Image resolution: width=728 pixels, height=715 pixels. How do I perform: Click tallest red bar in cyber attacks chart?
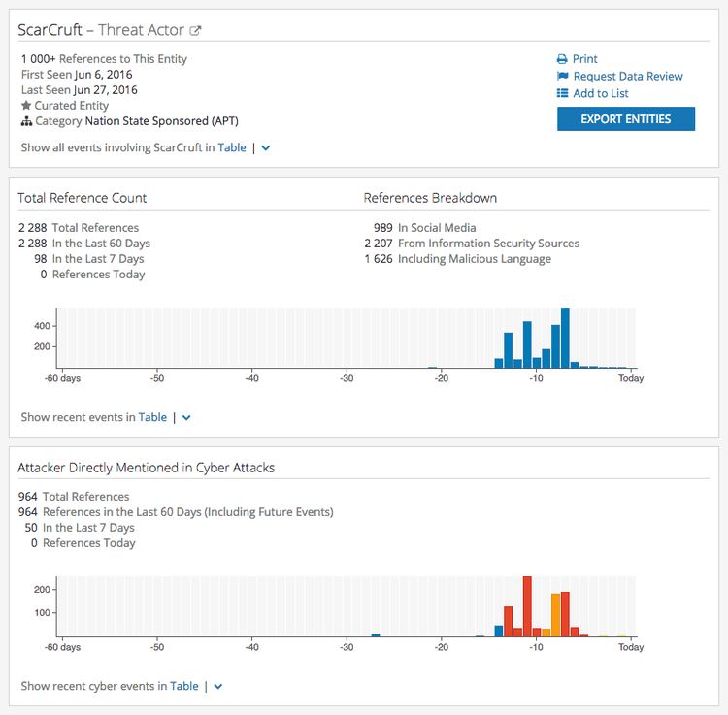[527, 606]
